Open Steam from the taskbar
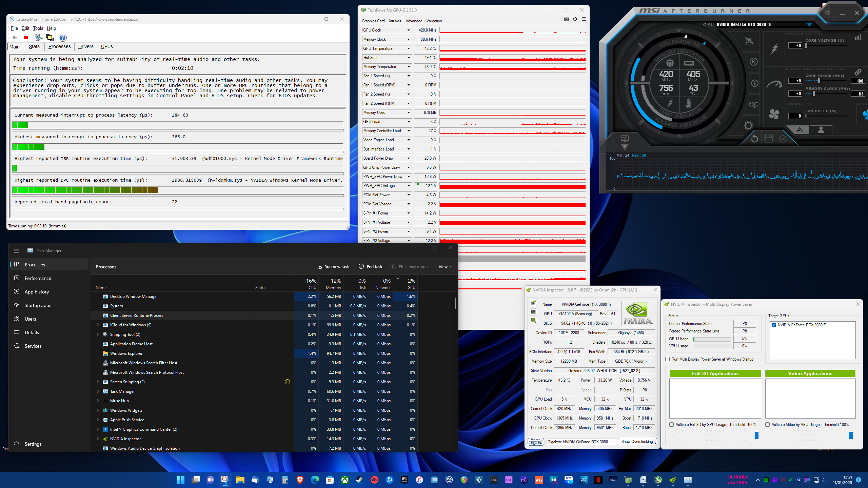 pyautogui.click(x=359, y=480)
